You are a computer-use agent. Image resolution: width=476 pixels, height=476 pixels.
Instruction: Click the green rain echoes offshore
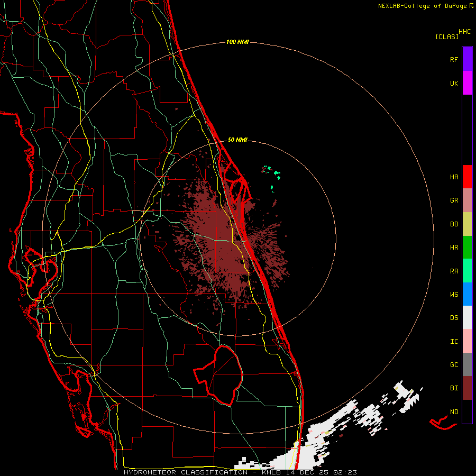[277, 173]
